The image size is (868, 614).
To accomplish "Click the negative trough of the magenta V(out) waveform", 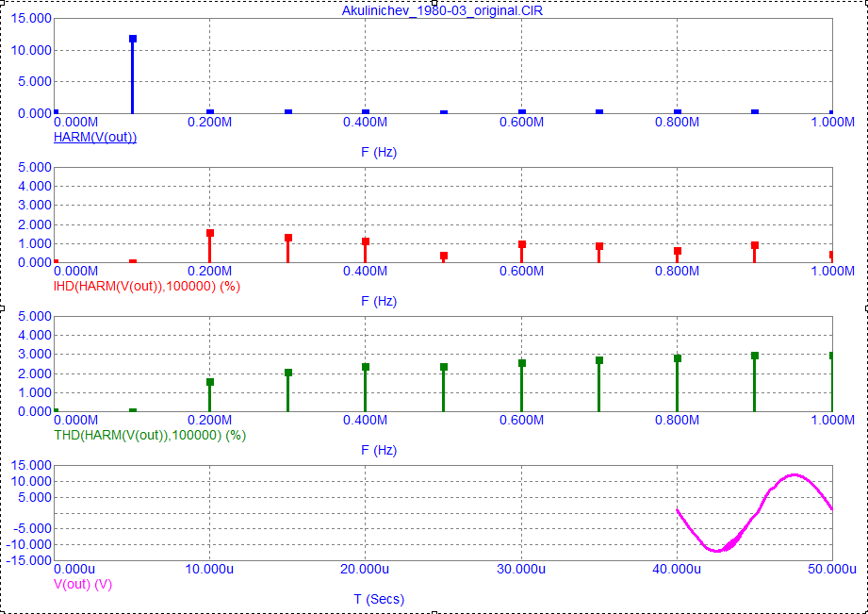I will [717, 550].
